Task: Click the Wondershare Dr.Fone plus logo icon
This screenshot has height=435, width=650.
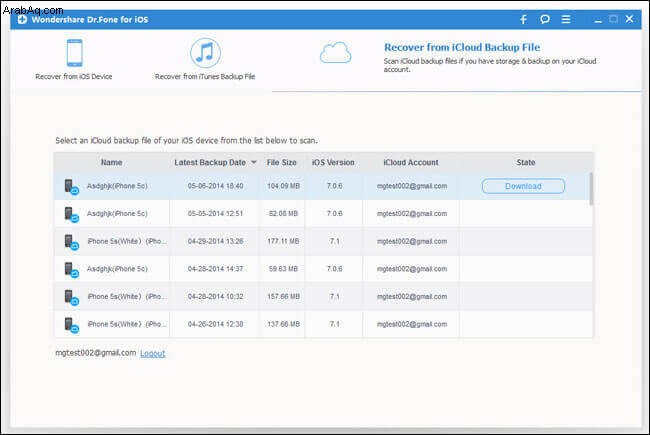Action: coord(22,19)
